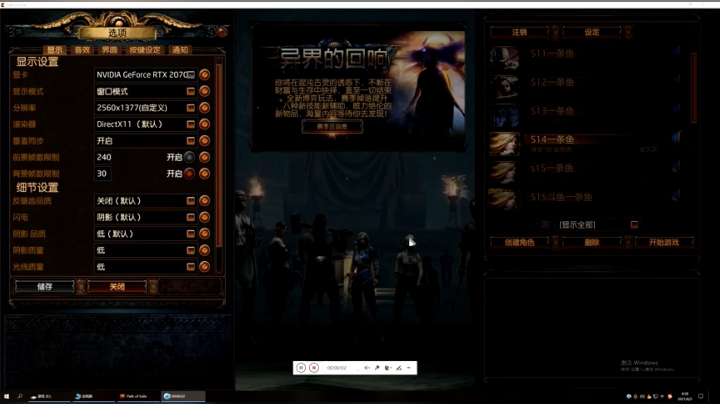Open the 闪电 阴影 dropdown
Image resolution: width=720 pixels, height=404 pixels.
pyautogui.click(x=146, y=217)
